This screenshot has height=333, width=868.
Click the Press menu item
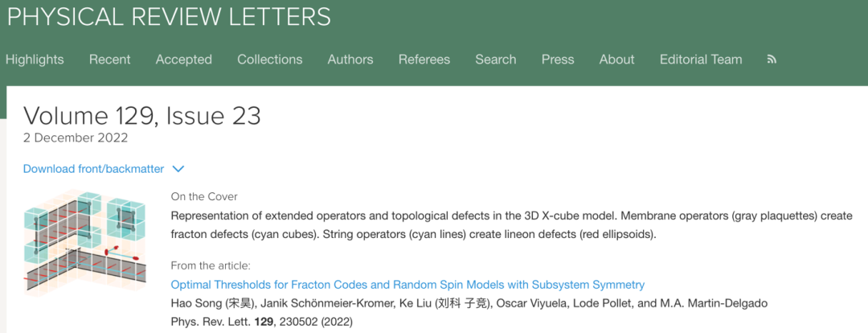click(558, 60)
